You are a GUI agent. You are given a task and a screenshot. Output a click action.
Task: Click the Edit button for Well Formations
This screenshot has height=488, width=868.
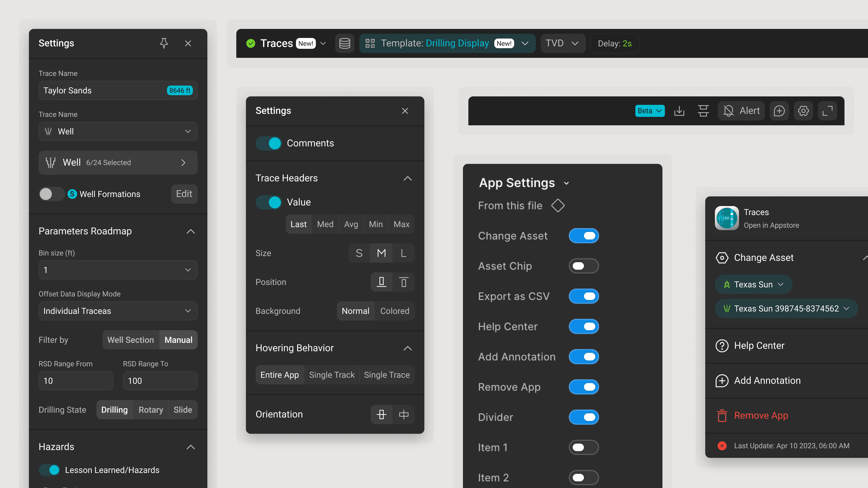pos(184,194)
